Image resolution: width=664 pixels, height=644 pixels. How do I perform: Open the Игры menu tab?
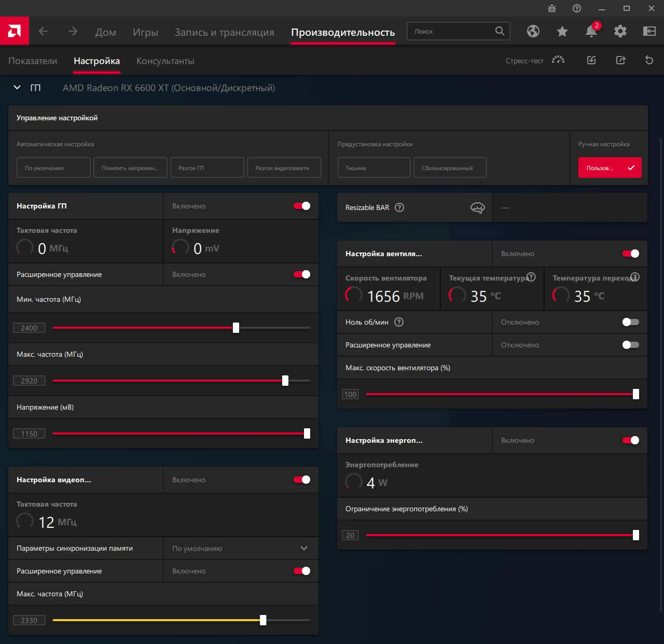point(145,32)
